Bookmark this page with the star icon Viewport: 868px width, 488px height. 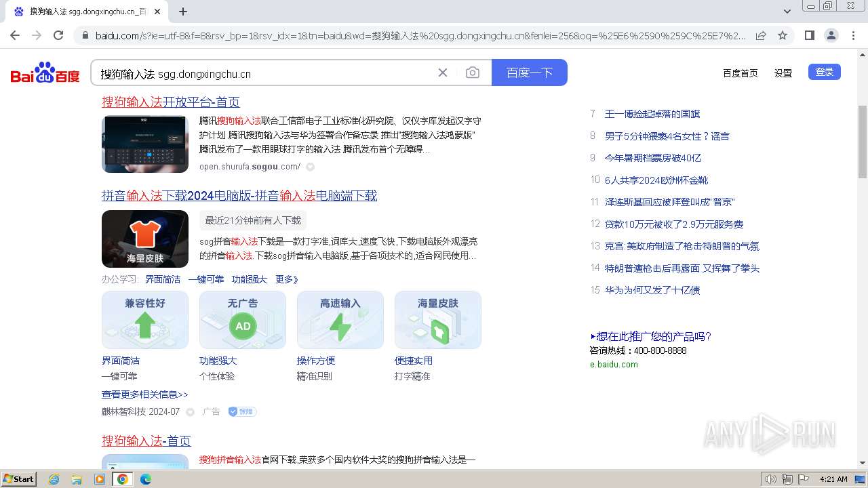(x=783, y=35)
